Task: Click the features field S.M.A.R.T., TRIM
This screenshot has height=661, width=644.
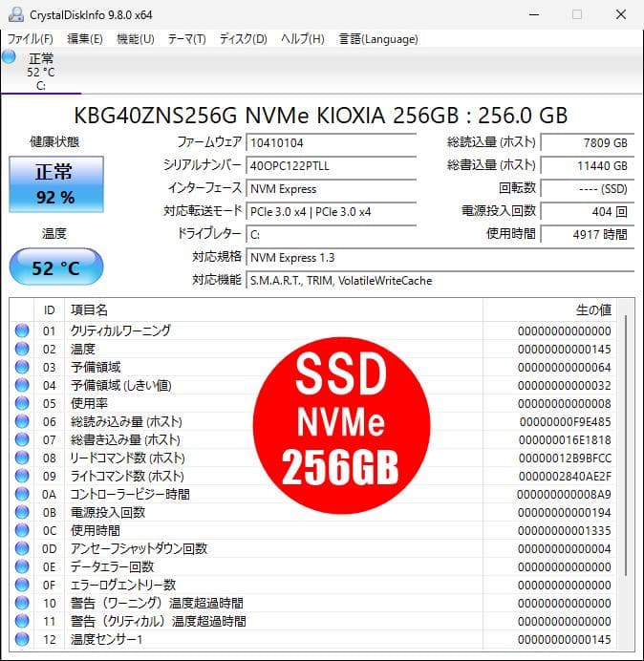Action: click(x=440, y=280)
